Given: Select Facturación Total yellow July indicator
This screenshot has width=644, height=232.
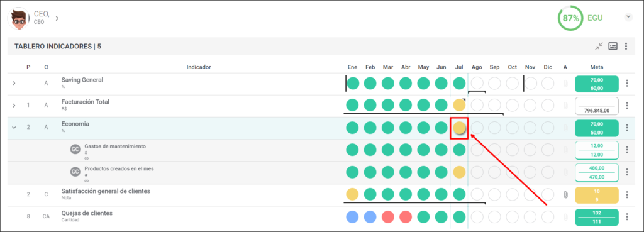Looking at the screenshot, I should 459,105.
